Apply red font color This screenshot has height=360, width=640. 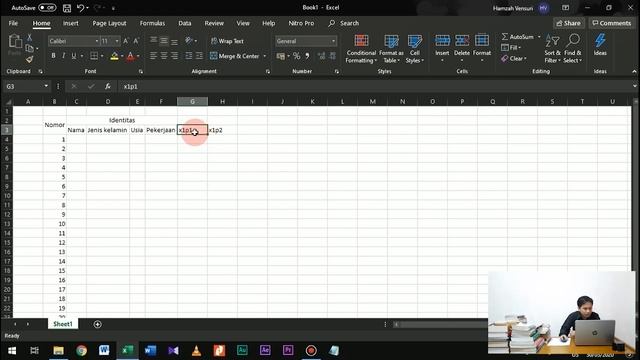(130, 56)
